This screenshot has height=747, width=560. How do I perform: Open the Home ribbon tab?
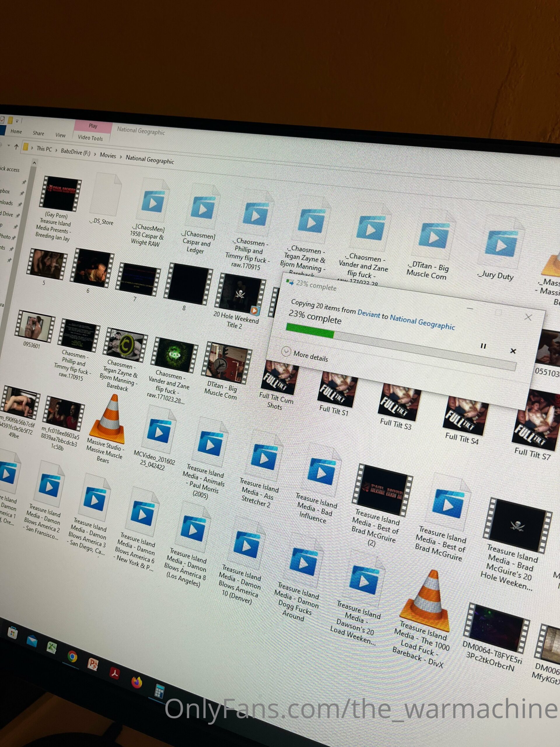click(16, 131)
